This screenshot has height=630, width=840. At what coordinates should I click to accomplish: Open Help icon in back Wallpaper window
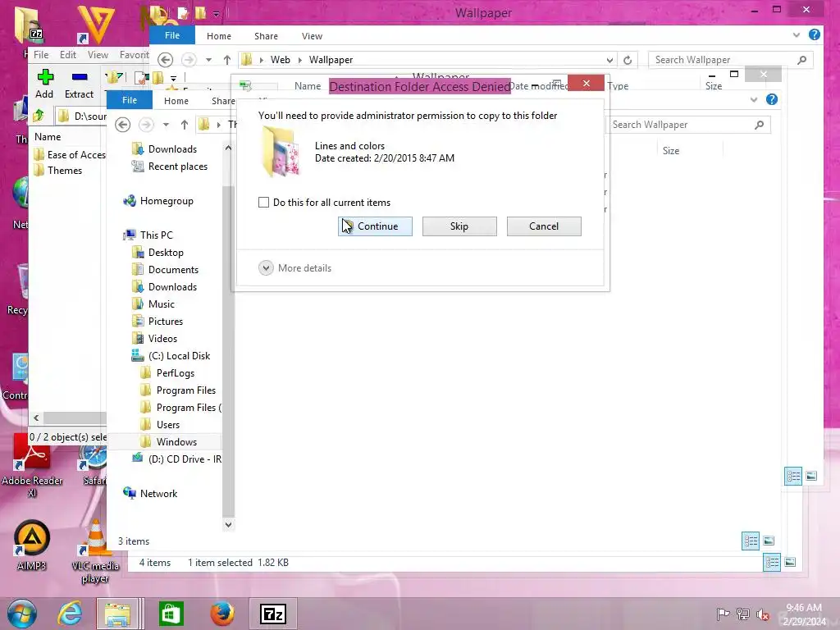point(815,34)
